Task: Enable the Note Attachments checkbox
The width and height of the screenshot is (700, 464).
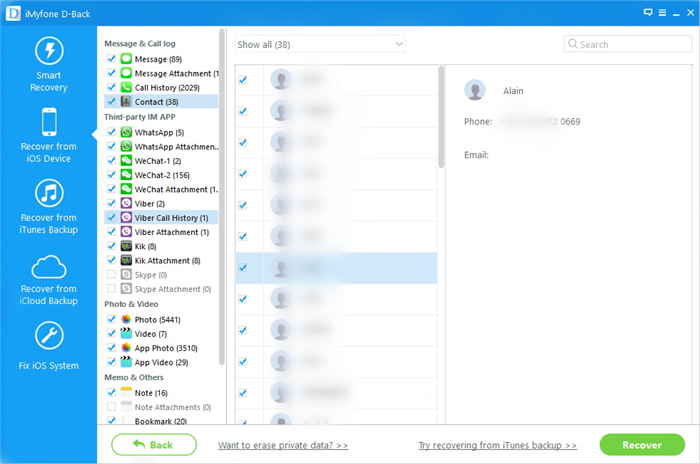Action: (111, 406)
